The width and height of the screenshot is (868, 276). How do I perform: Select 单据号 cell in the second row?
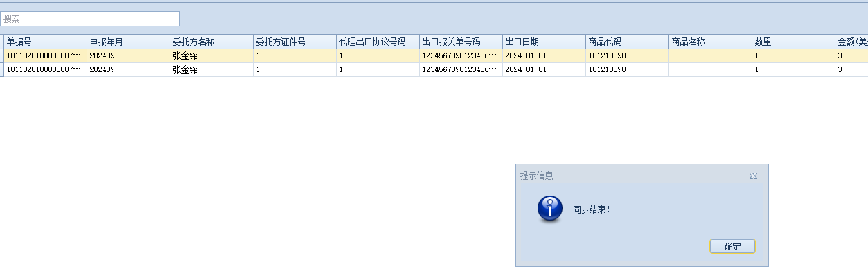(x=46, y=69)
